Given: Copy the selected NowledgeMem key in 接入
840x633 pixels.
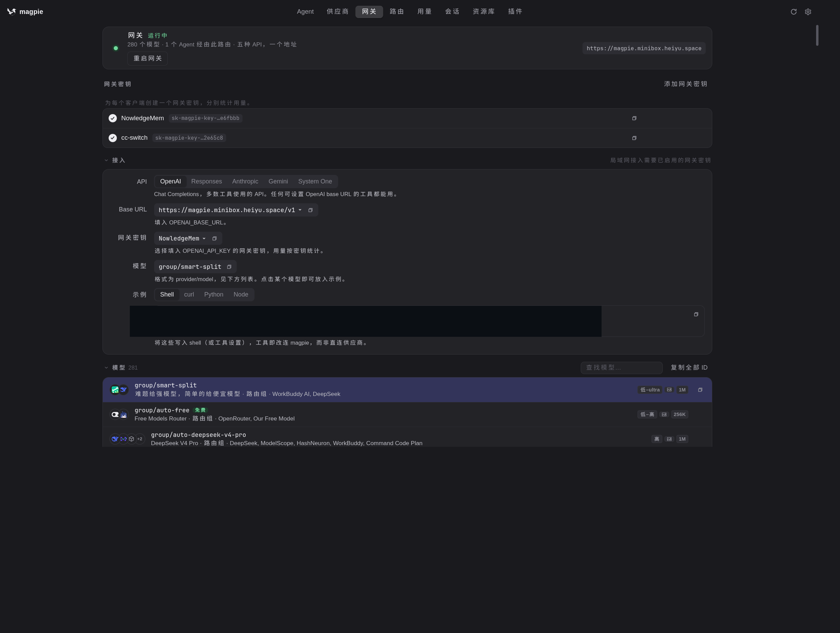Looking at the screenshot, I should [214, 238].
